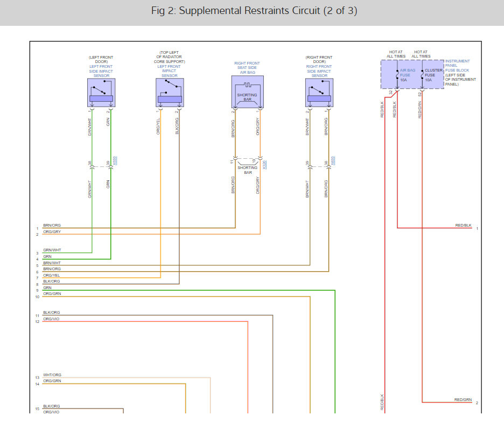The height and width of the screenshot is (429, 504).
Task: Click BRN/WHT label on wire row 5
Action: (x=52, y=263)
